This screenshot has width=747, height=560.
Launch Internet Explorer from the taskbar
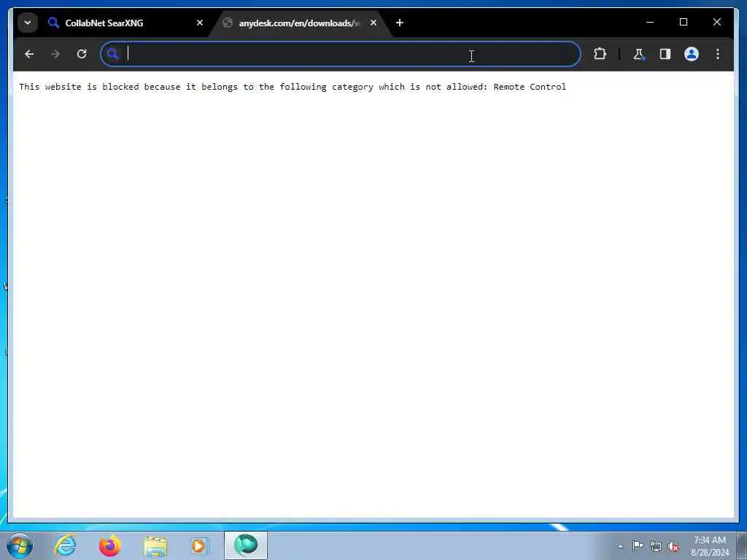point(65,545)
